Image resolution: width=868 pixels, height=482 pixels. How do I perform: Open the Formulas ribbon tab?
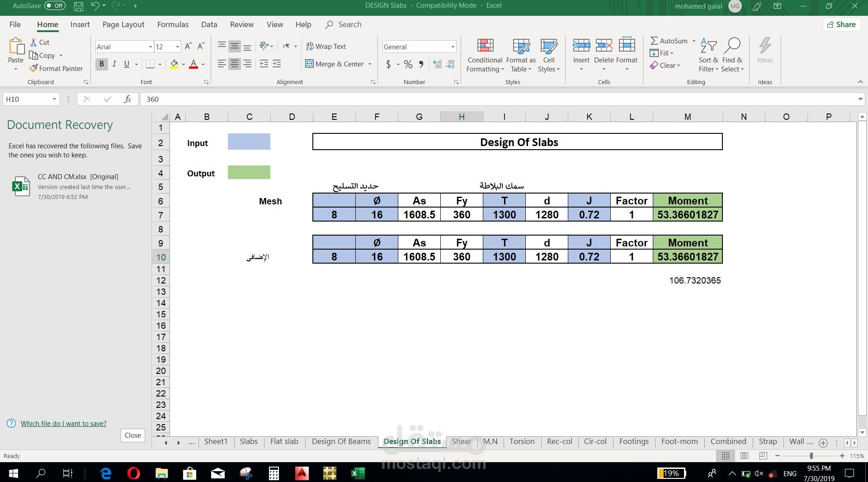173,24
